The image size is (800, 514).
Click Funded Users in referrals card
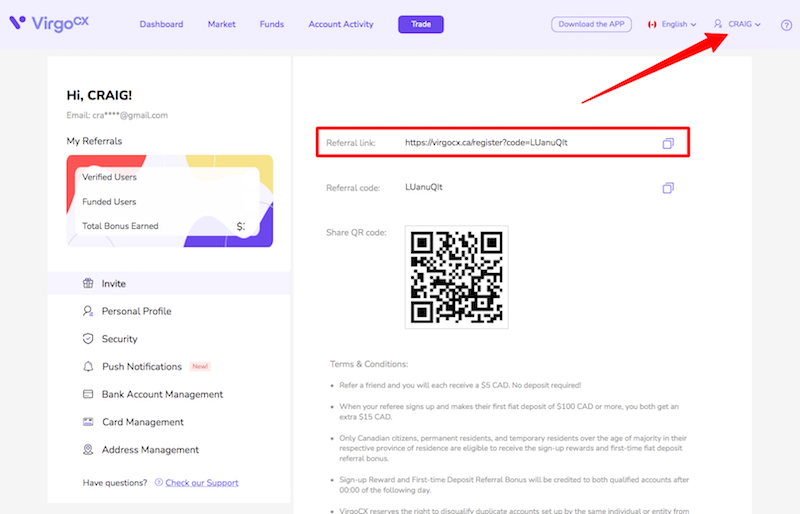109,202
